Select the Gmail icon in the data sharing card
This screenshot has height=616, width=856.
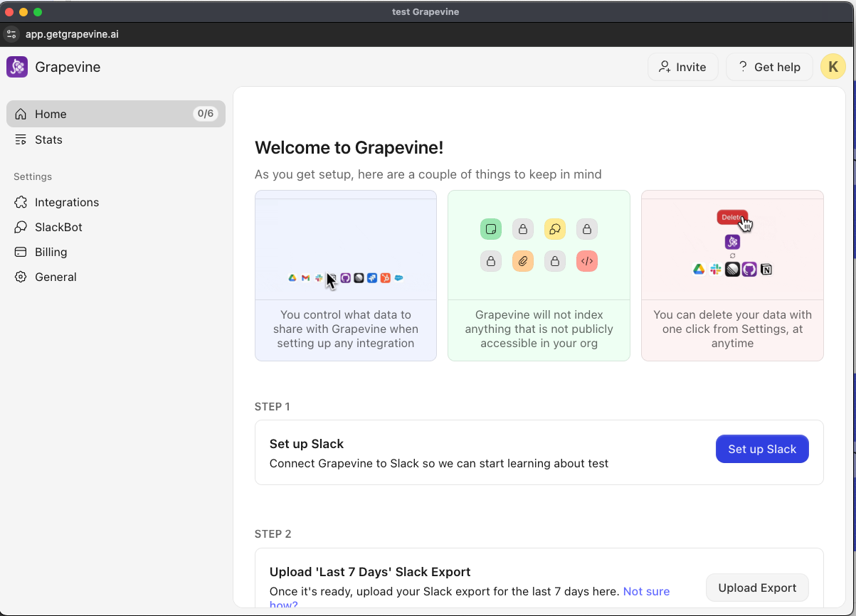[x=305, y=278]
